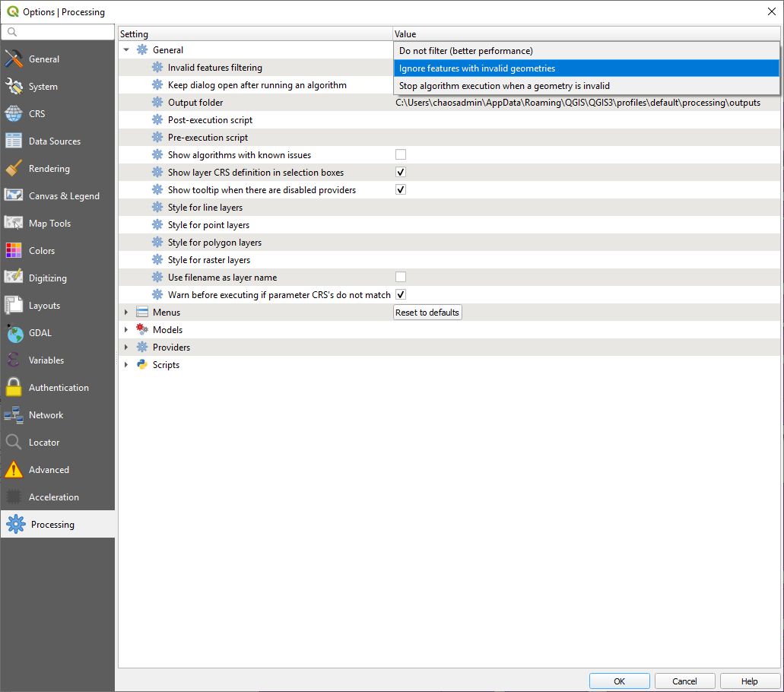The image size is (784, 692).
Task: Click the Authentication padlock icon
Action: [14, 388]
